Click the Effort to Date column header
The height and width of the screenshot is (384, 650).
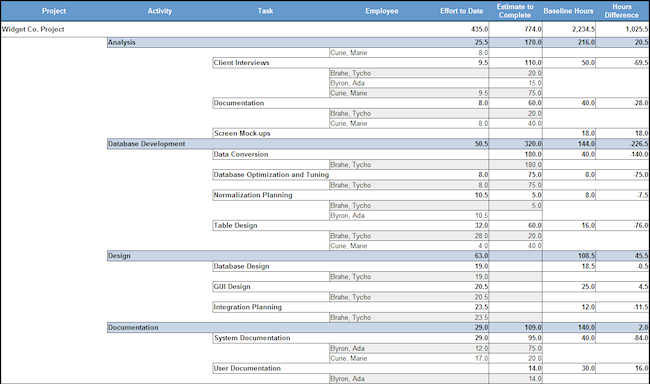[462, 11]
